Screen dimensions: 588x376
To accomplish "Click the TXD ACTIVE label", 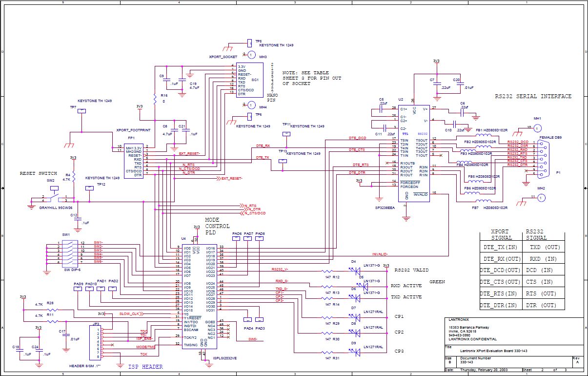I will pos(406,297).
